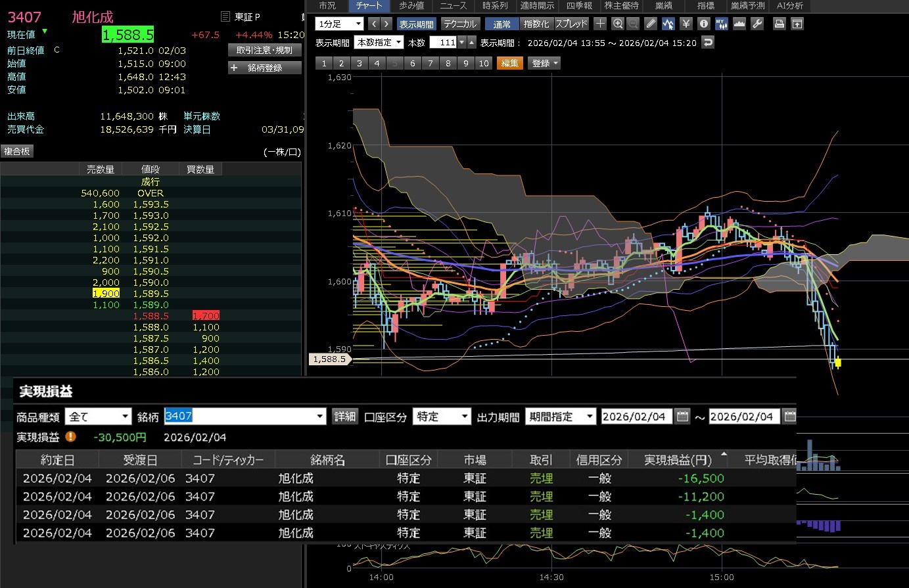Click the crosshair cursor icon

click(600, 24)
